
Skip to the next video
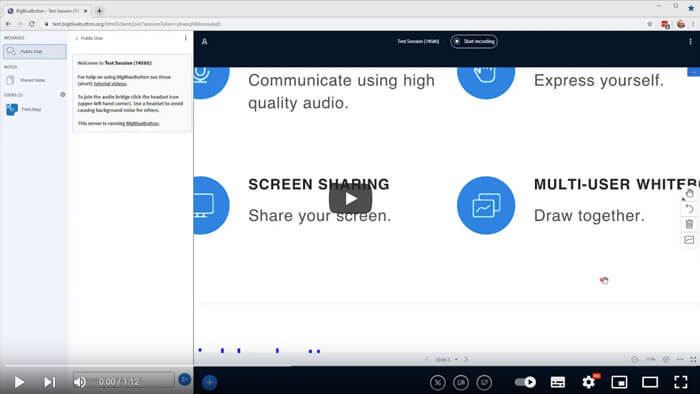[x=50, y=382]
